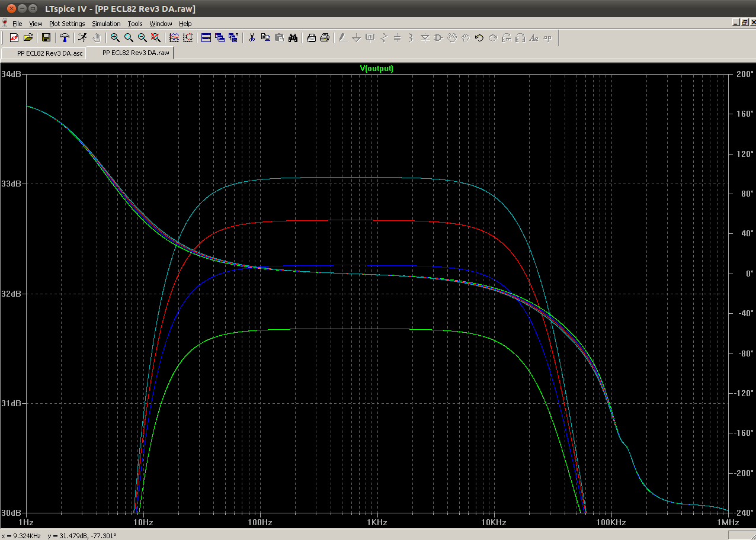Click the 100KHz frequency axis label
The width and height of the screenshot is (756, 540).
point(611,523)
